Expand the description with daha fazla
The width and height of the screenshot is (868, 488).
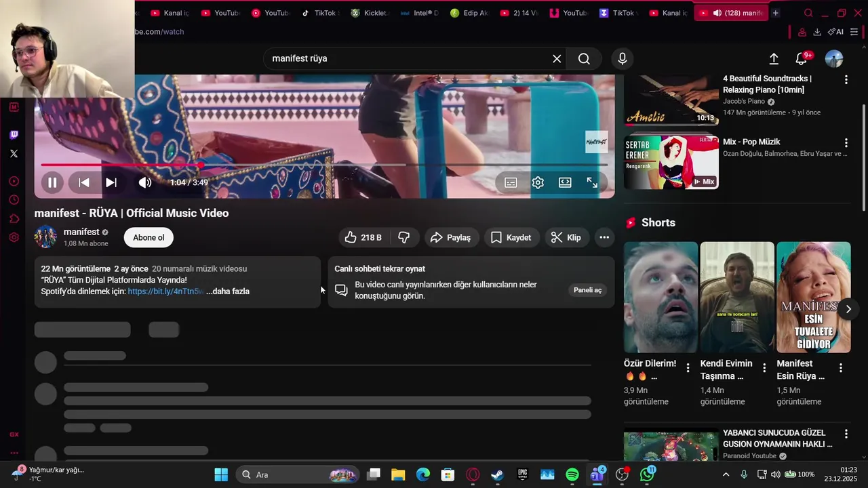[228, 291]
